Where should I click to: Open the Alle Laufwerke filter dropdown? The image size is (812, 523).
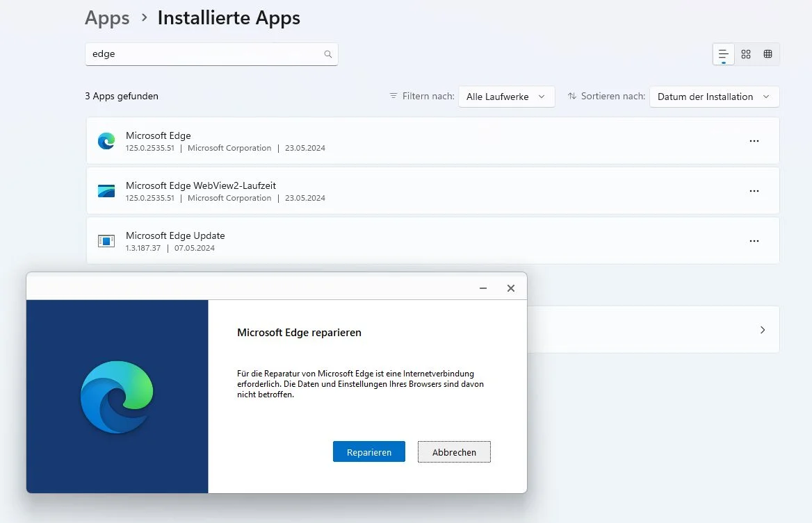(x=507, y=97)
